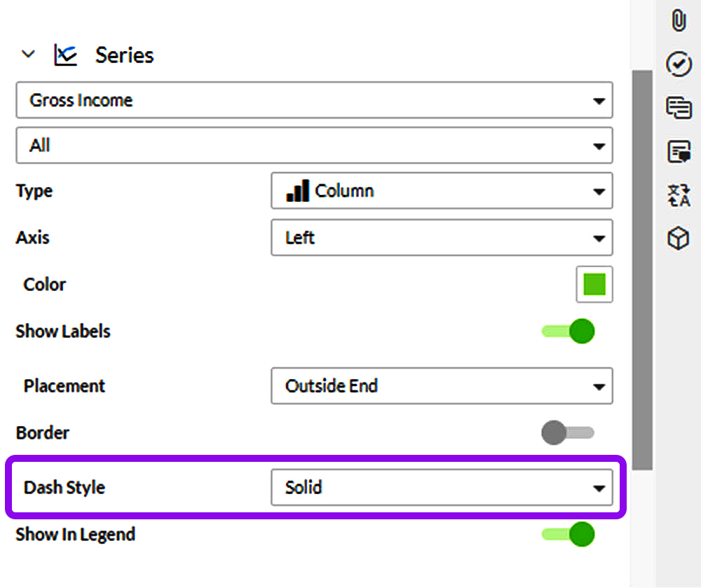This screenshot has height=588, width=701.
Task: Open the Dash Style dropdown
Action: 442,487
